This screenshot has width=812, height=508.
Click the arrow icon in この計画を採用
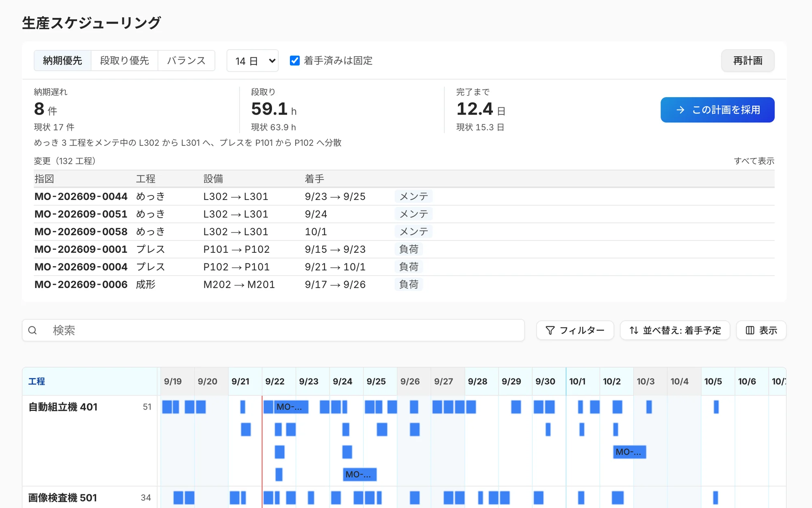pyautogui.click(x=680, y=110)
